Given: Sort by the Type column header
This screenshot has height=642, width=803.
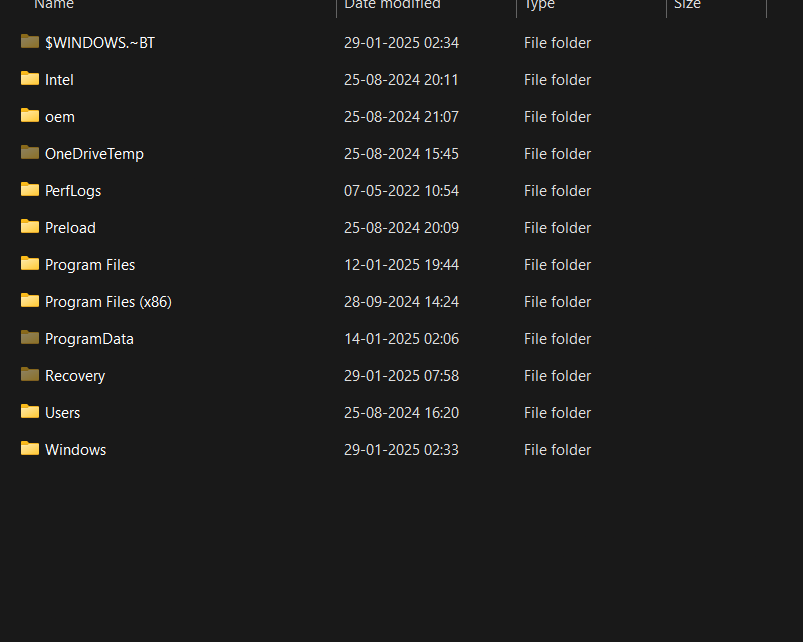Looking at the screenshot, I should [x=539, y=5].
